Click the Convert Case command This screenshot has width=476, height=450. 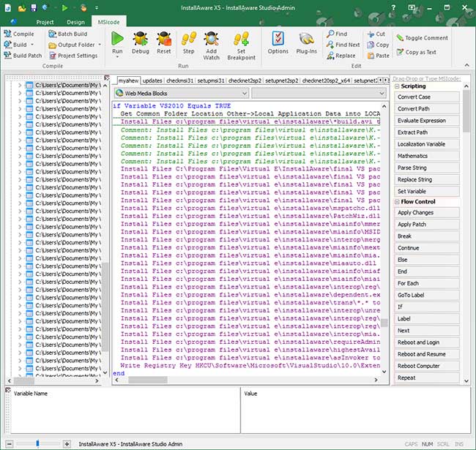(x=426, y=97)
